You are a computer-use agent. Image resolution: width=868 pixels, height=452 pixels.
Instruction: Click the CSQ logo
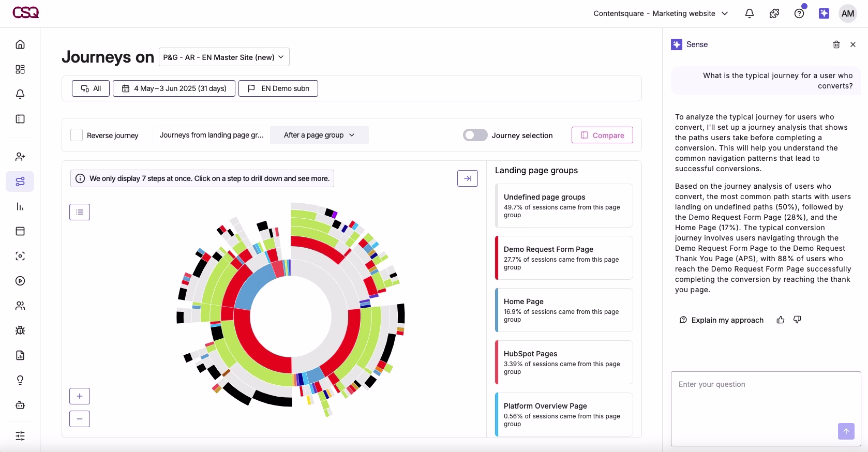click(x=26, y=13)
